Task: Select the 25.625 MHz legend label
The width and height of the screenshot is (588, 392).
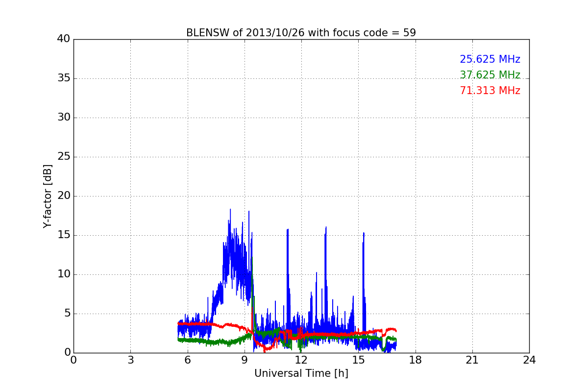Action: [x=490, y=59]
